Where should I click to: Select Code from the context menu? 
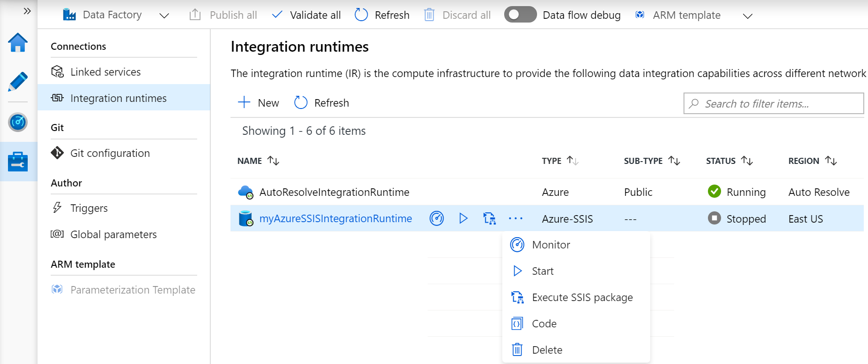click(544, 324)
